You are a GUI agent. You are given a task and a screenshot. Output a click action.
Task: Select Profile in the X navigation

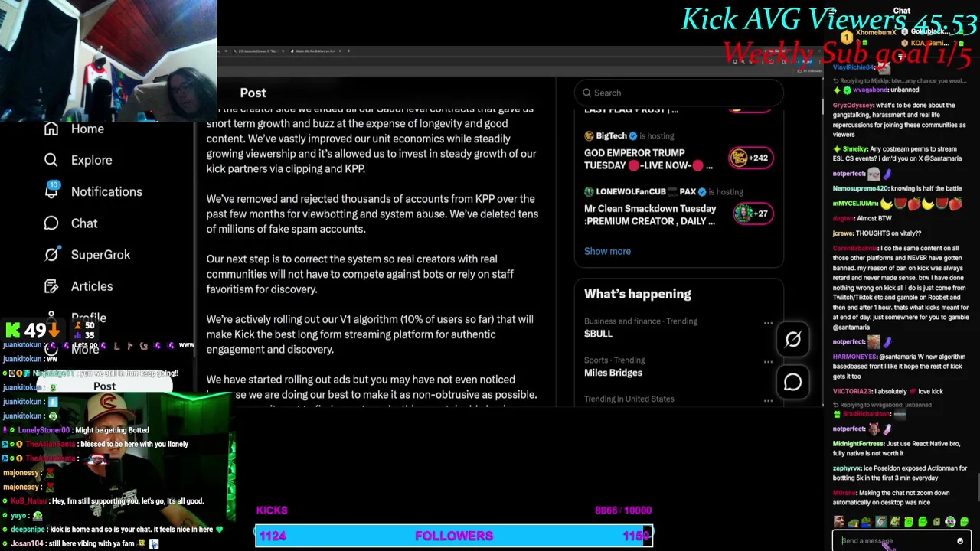pyautogui.click(x=89, y=316)
